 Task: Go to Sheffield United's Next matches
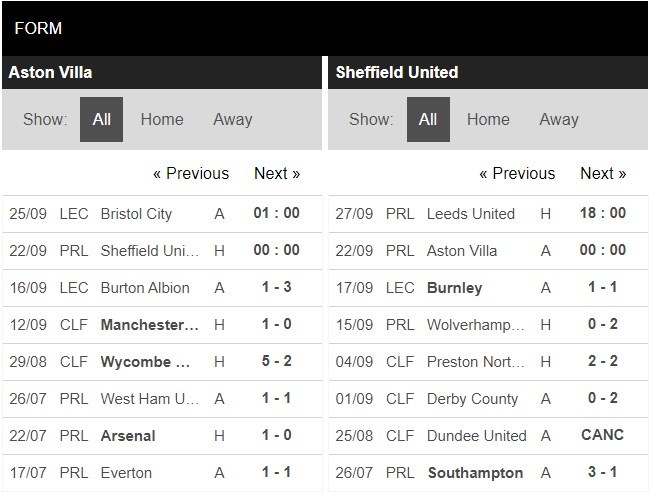pyautogui.click(x=603, y=173)
